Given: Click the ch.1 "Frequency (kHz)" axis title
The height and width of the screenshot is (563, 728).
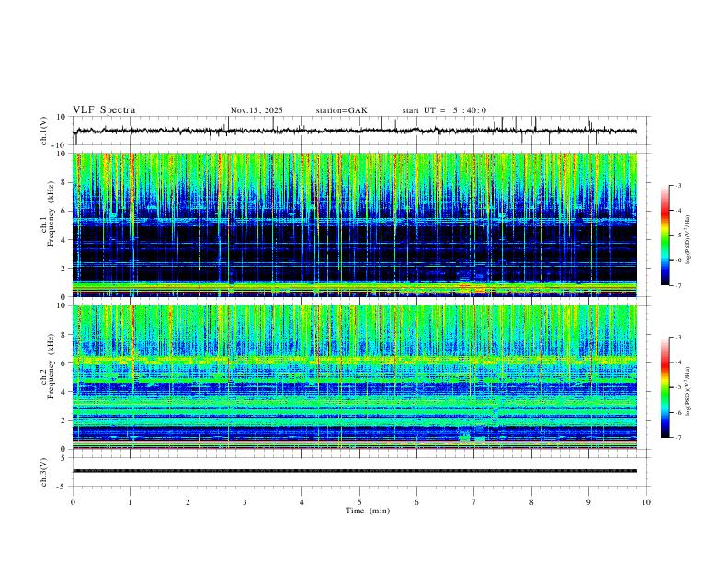Looking at the screenshot, I should pyautogui.click(x=51, y=213).
